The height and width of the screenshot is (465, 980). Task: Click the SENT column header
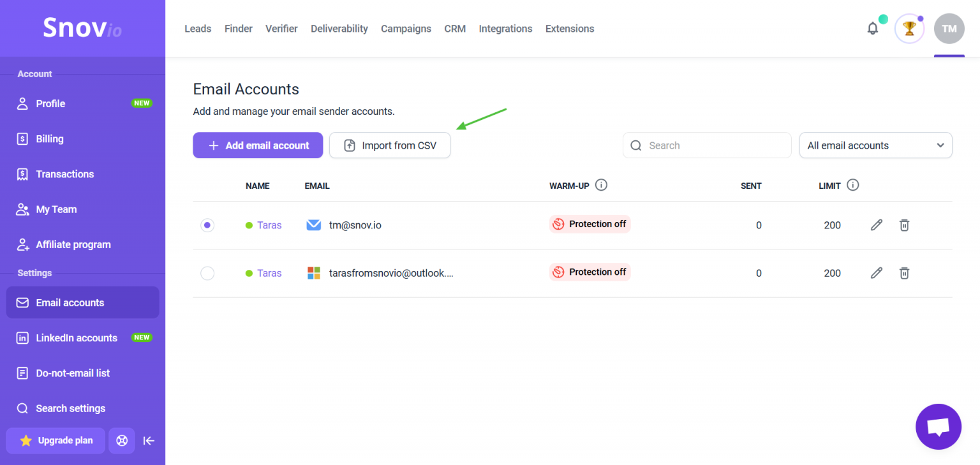point(751,186)
